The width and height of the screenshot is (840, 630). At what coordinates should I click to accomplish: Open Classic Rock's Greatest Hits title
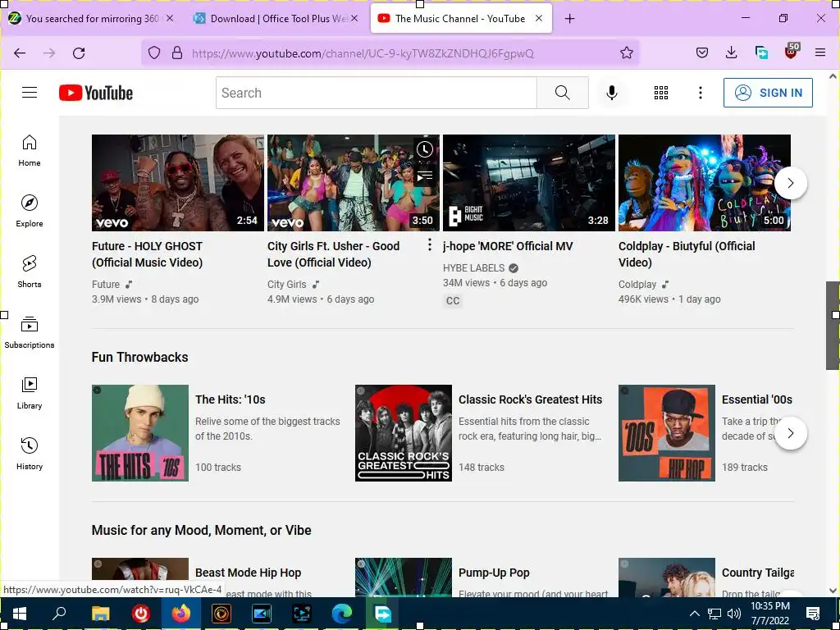(x=531, y=399)
